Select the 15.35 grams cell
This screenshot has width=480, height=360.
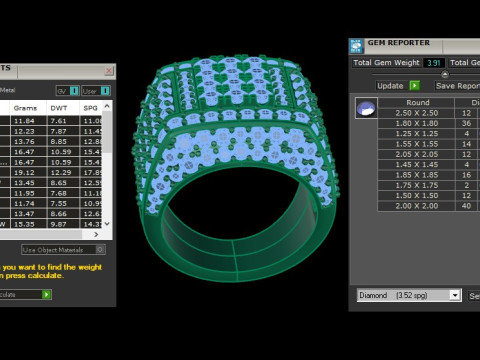[x=28, y=224]
